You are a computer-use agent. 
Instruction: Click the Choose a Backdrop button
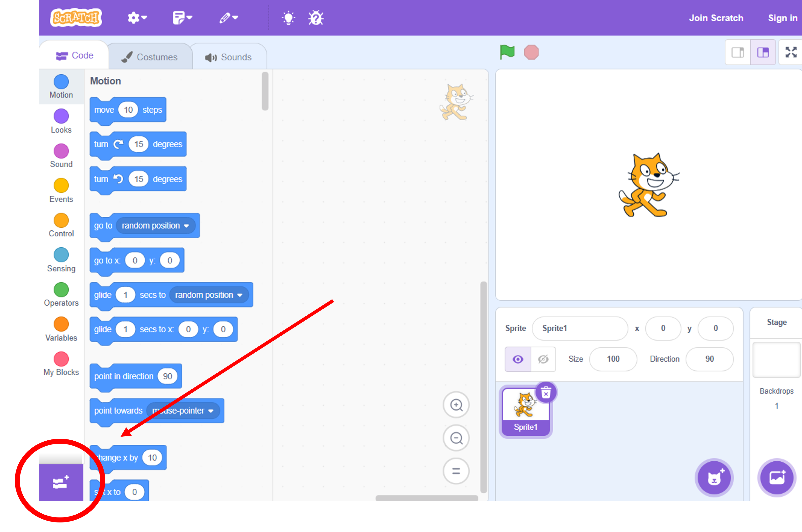click(776, 478)
